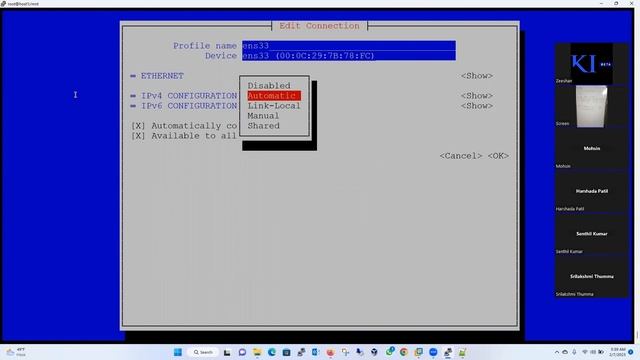Select Senthil Kumar's participant tile
640x360 pixels.
coord(591,234)
